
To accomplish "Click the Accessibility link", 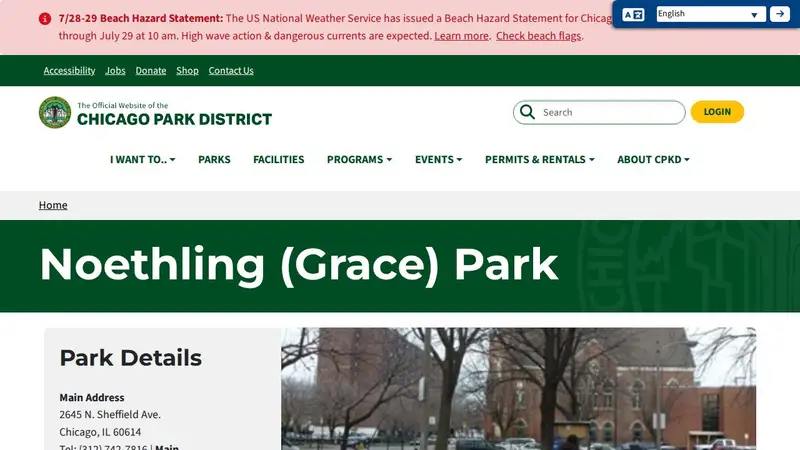I will (69, 70).
